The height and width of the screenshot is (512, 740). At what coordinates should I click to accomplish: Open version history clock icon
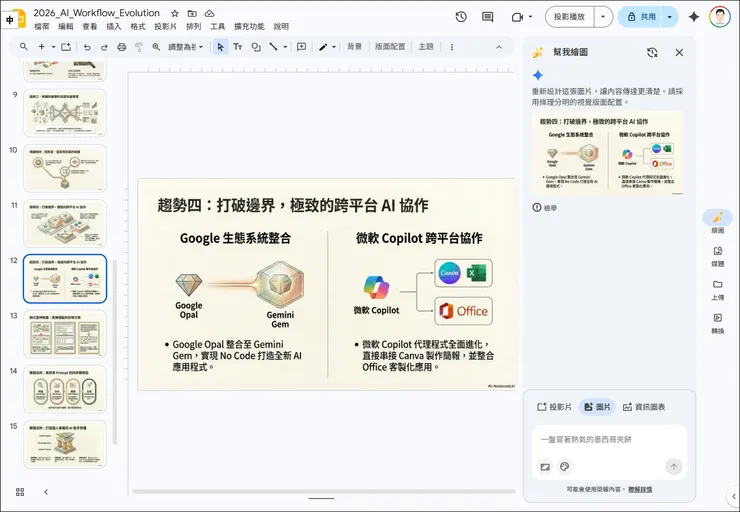point(461,17)
